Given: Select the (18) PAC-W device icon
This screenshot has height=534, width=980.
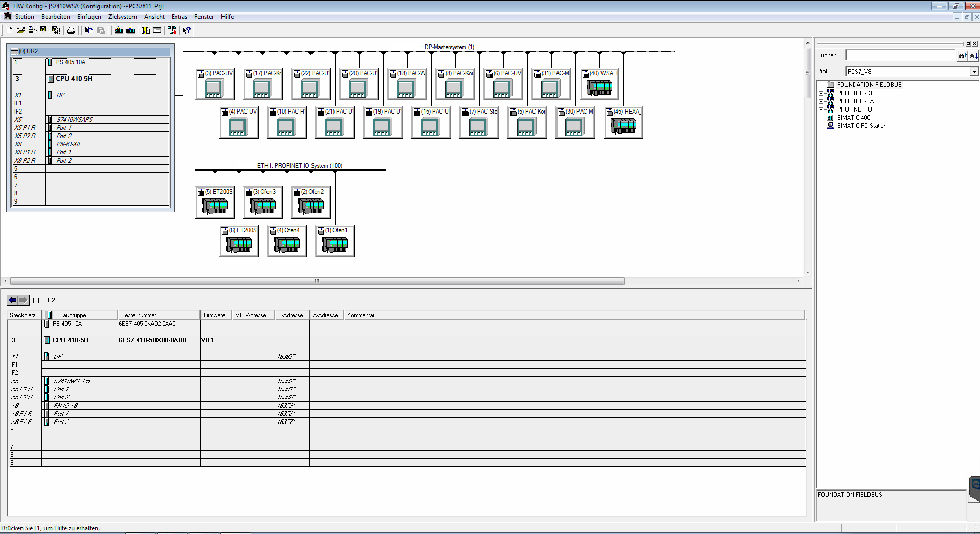Looking at the screenshot, I should [407, 84].
